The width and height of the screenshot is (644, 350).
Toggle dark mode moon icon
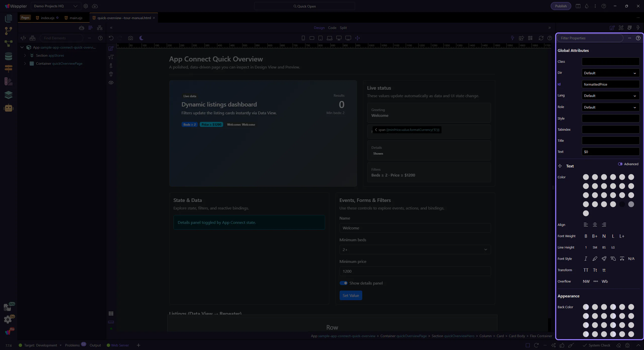[x=141, y=38]
